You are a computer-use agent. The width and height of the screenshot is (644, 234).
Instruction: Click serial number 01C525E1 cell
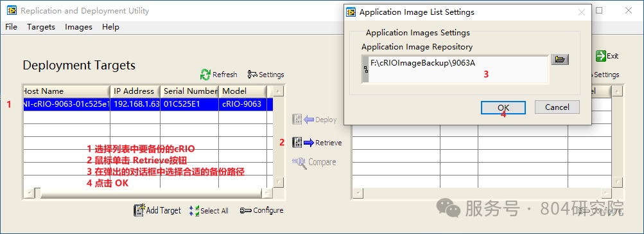tap(189, 104)
